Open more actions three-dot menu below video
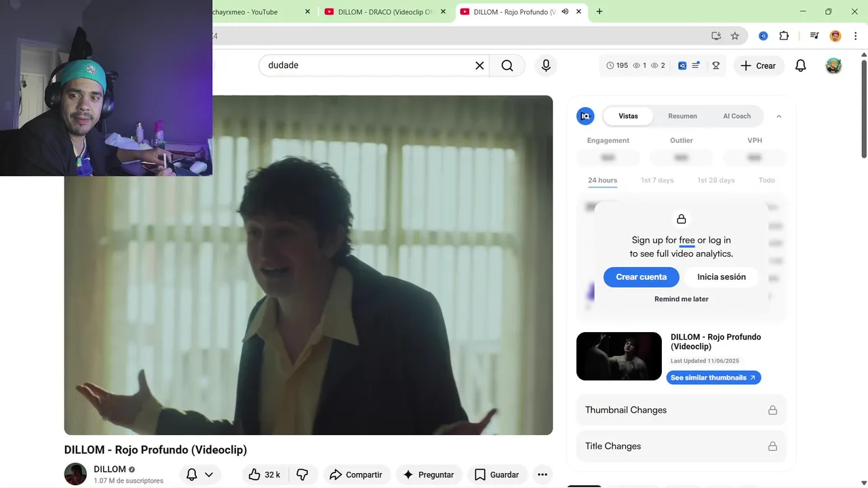Screen dimensions: 868x488 point(542,474)
